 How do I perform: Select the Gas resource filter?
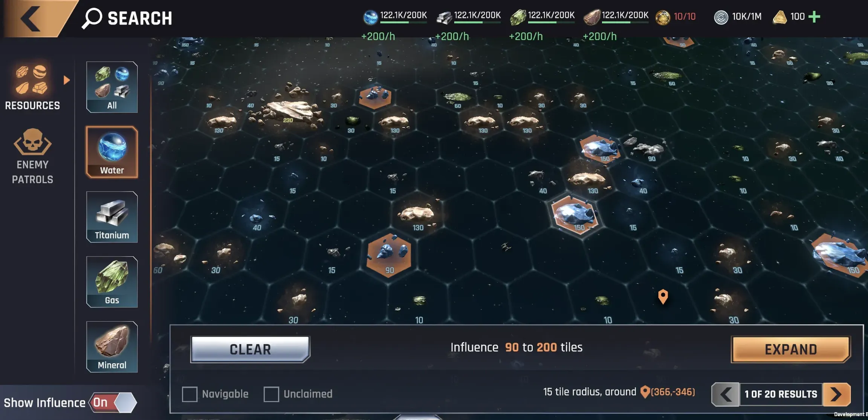(x=112, y=282)
